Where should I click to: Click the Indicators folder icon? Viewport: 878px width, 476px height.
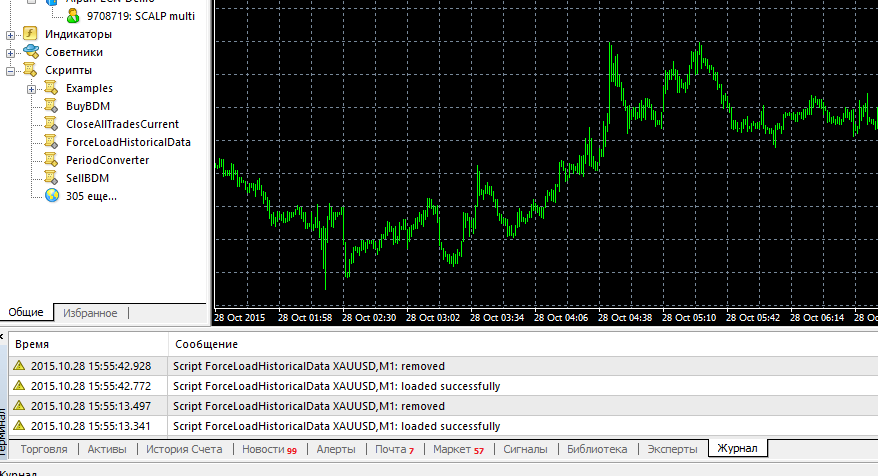point(30,34)
